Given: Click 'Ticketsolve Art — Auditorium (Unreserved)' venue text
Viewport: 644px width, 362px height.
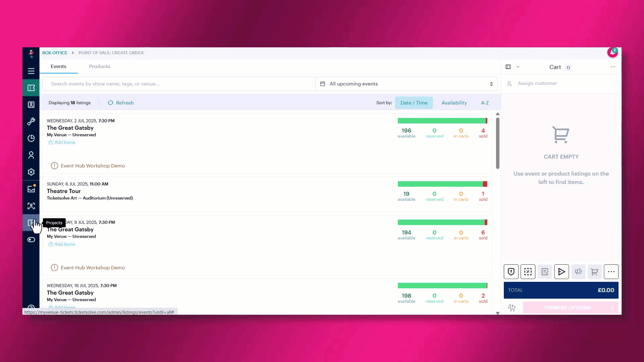Looking at the screenshot, I should [90, 198].
